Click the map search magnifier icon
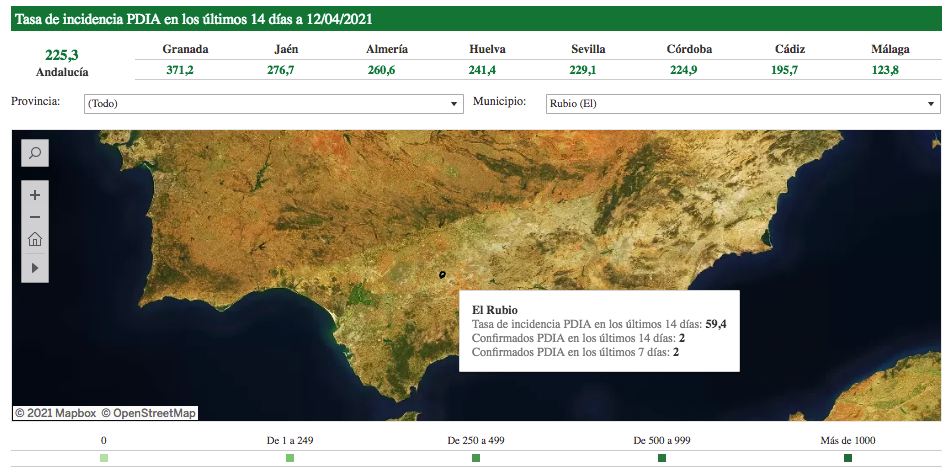 point(35,153)
